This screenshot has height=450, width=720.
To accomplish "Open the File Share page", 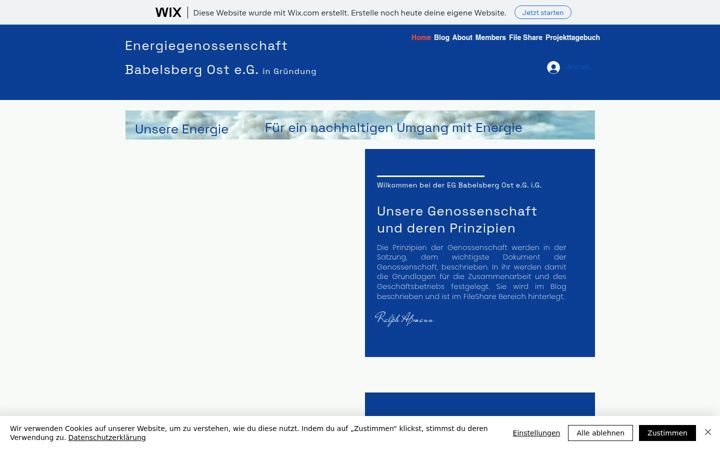I will tap(525, 38).
